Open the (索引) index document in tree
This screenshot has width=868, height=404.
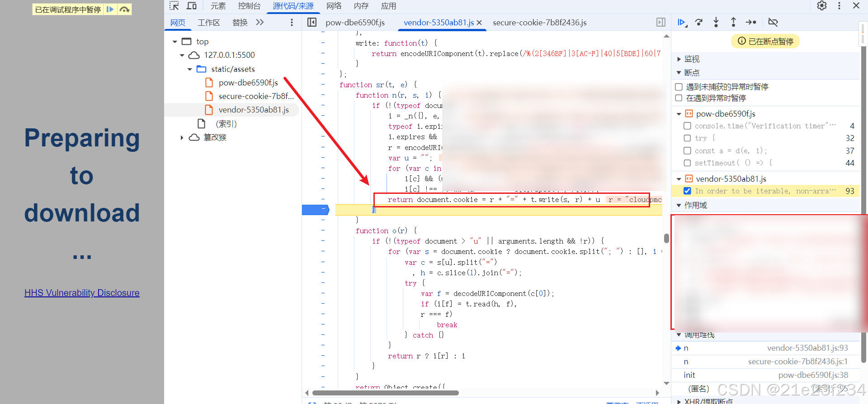[x=226, y=124]
